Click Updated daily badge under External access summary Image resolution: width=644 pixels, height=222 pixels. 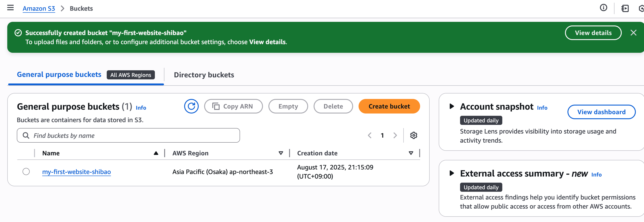click(x=481, y=187)
